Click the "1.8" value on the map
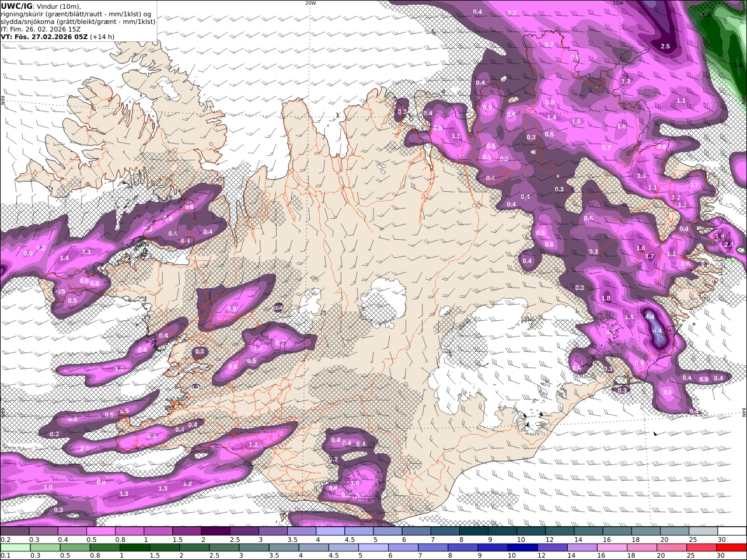The image size is (747, 560). pos(606,298)
